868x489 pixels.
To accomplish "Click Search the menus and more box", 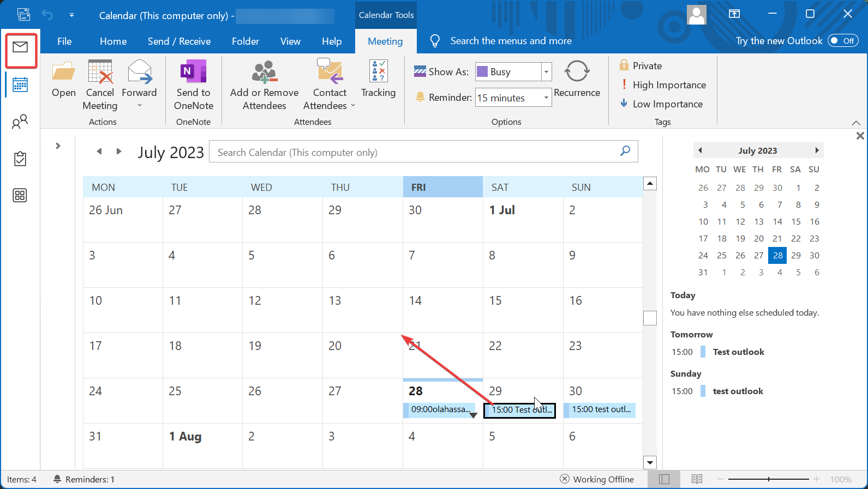I will (x=511, y=41).
